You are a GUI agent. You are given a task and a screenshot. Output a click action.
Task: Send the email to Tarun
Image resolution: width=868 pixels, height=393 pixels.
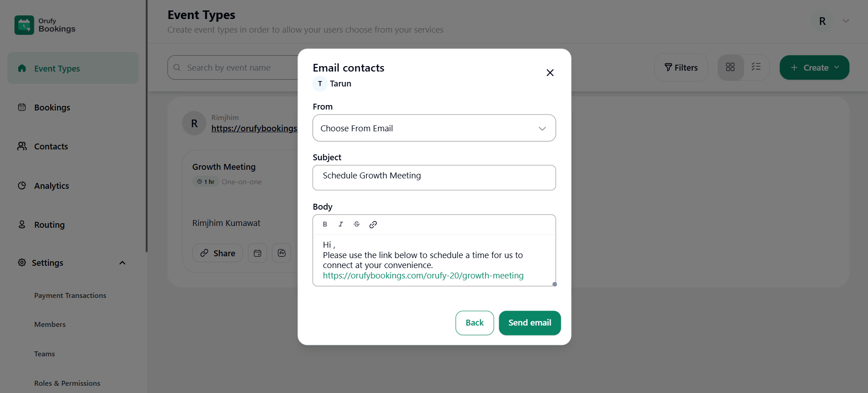pyautogui.click(x=529, y=322)
